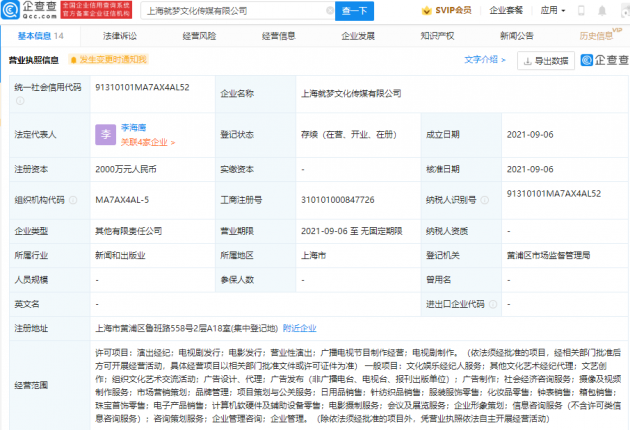Switch to the 法律诉讼 tab
The image size is (630, 430).
coord(119,35)
